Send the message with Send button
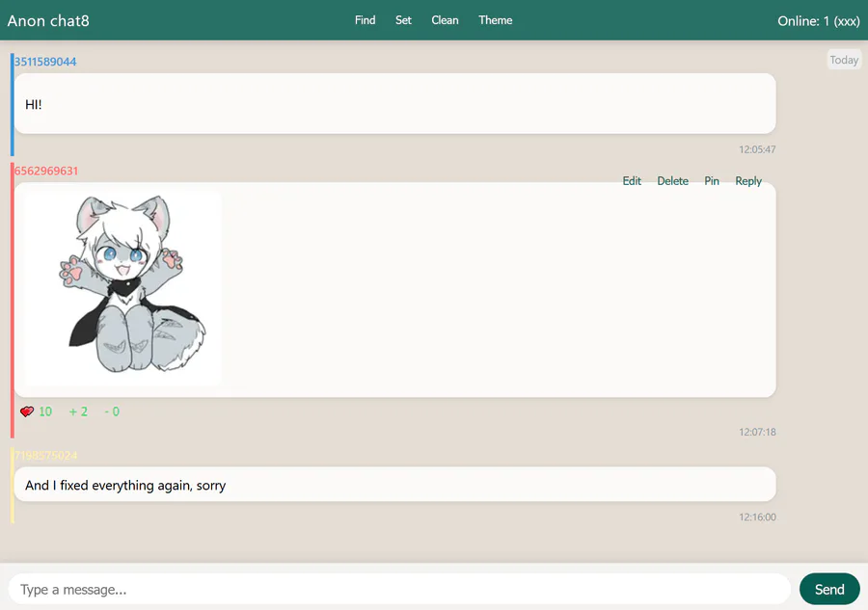 pos(829,589)
